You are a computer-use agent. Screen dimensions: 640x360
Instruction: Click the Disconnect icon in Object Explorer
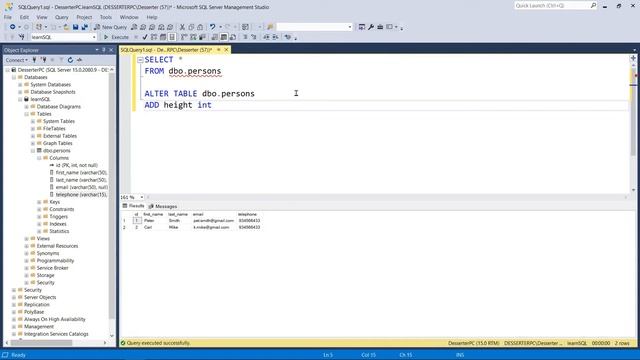pyautogui.click(x=43, y=60)
